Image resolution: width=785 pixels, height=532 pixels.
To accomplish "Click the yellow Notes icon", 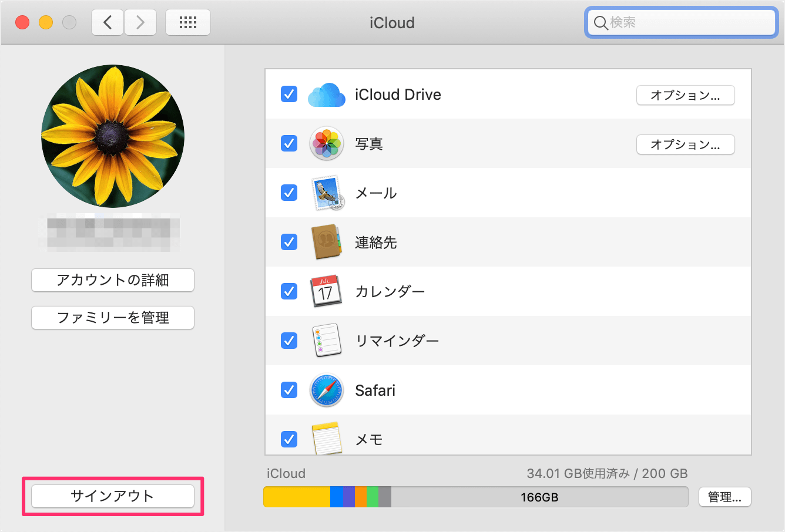I will click(x=326, y=438).
